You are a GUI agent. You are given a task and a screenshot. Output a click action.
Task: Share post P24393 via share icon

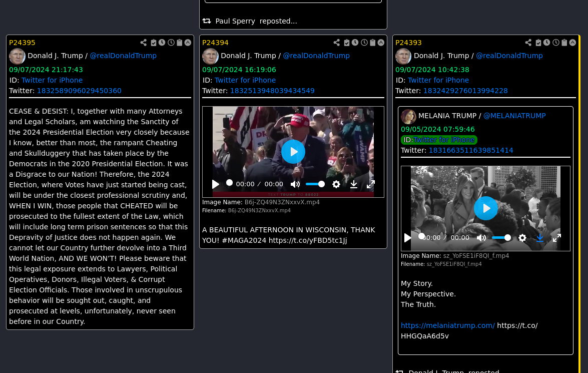pyautogui.click(x=528, y=43)
